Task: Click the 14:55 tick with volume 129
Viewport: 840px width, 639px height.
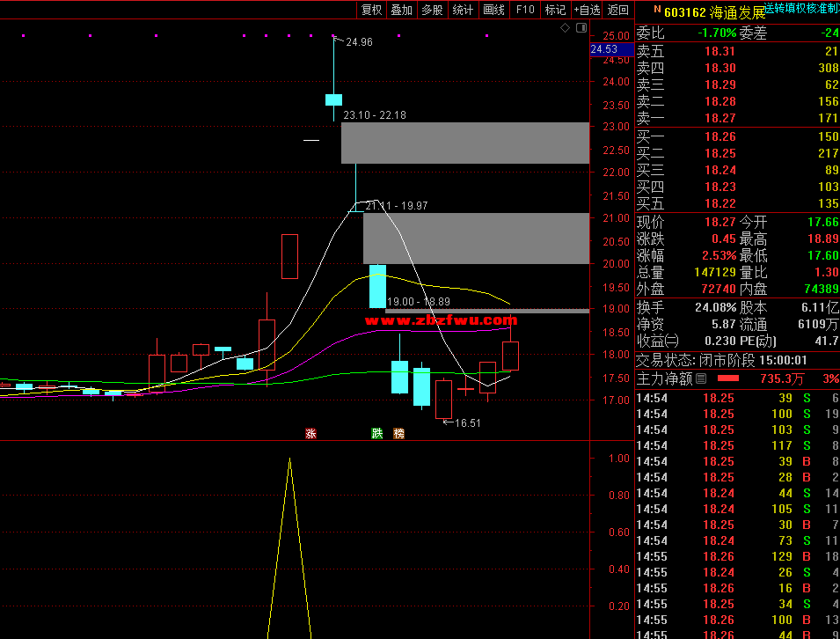Action: pos(737,556)
